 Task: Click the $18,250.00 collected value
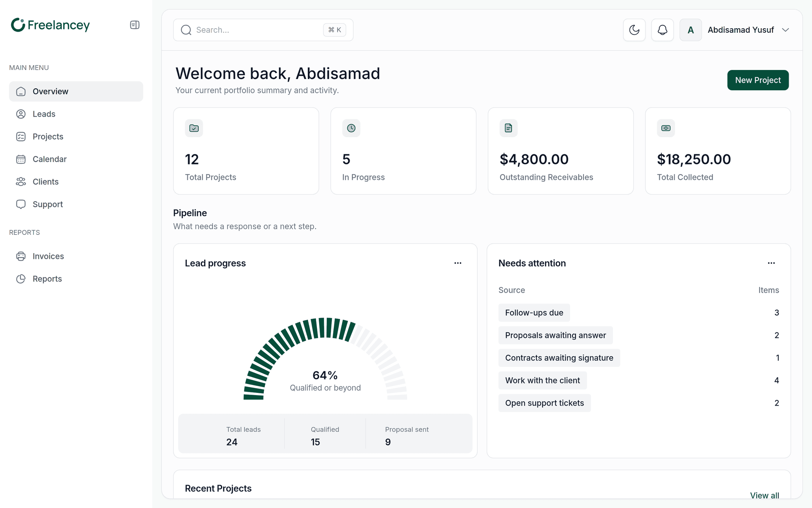tap(694, 159)
